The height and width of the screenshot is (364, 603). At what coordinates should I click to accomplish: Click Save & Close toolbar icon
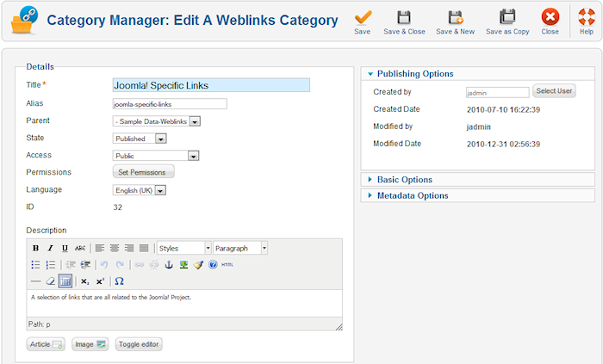coord(404,18)
